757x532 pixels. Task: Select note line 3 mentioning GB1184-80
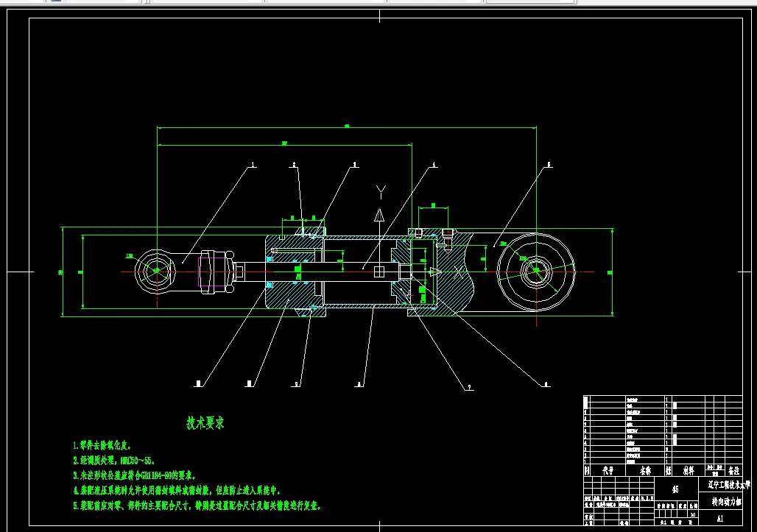(x=135, y=475)
